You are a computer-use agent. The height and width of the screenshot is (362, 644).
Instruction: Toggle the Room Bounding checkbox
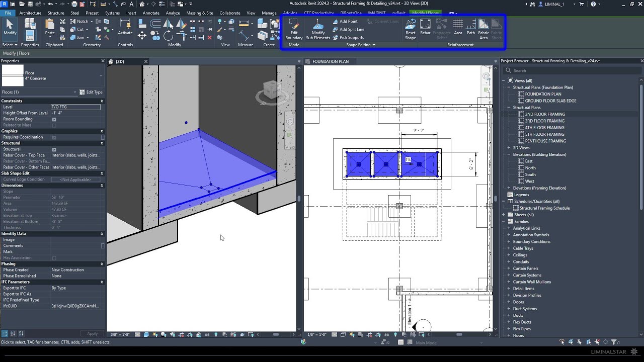click(x=54, y=119)
